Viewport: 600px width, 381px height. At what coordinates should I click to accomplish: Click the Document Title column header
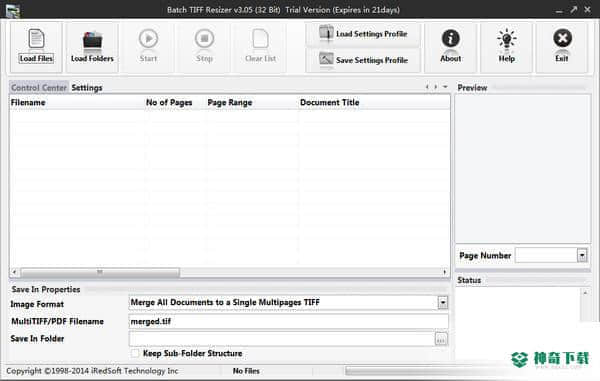374,103
